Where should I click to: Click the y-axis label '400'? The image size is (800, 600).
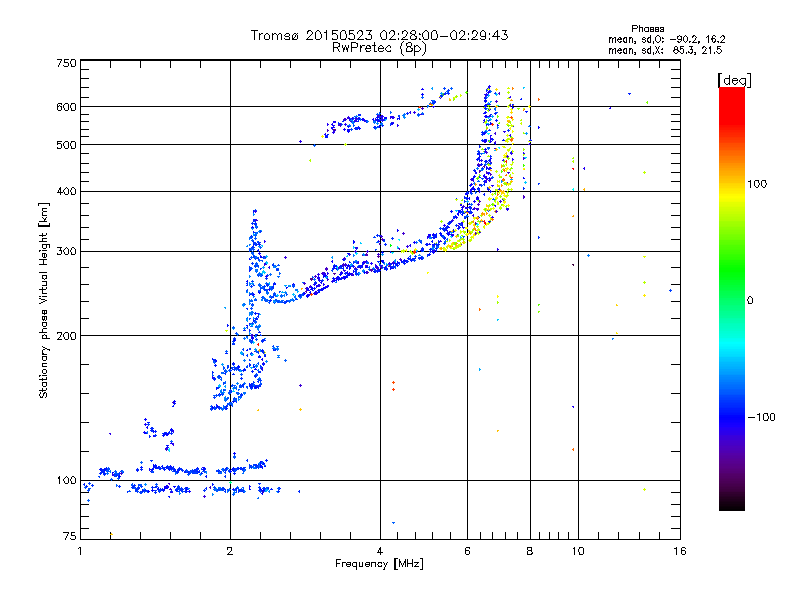pos(66,191)
